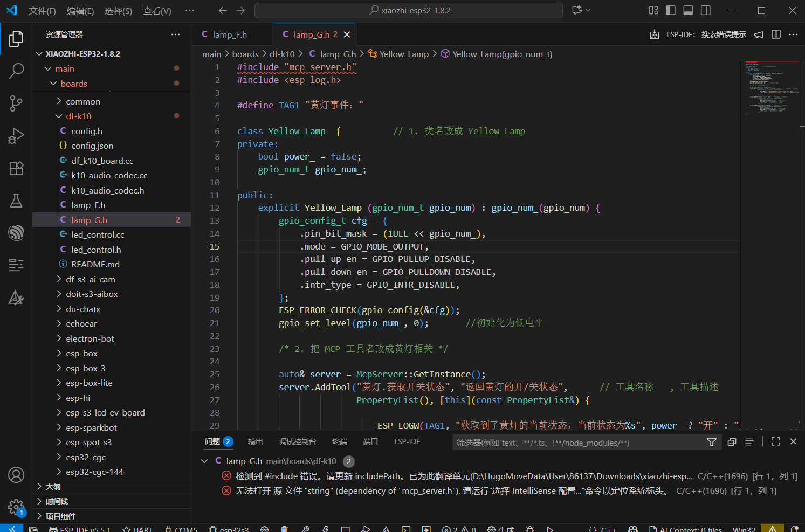
Task: Open the Extensions view
Action: click(x=16, y=168)
